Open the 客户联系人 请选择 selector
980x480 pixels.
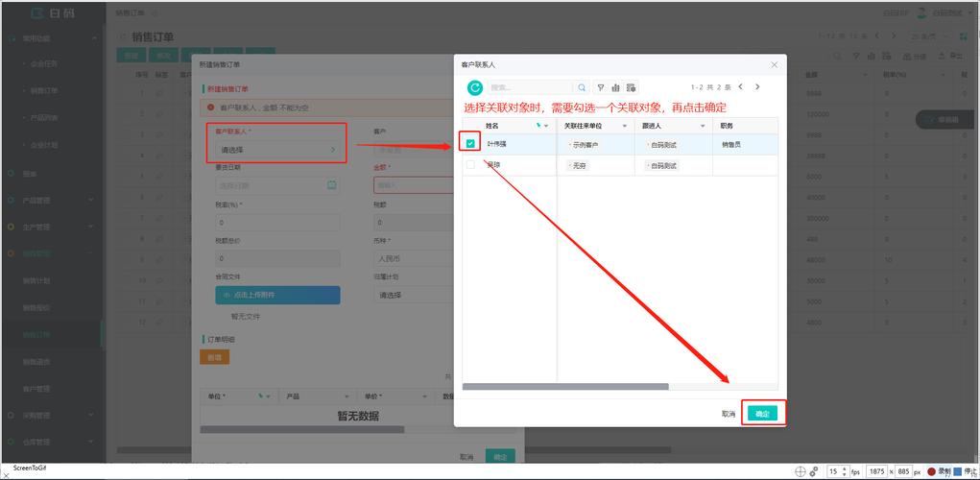click(x=277, y=150)
